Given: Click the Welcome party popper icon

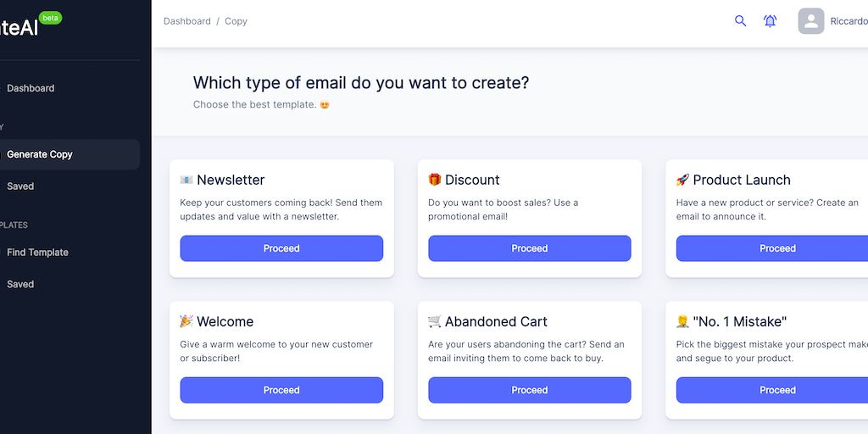Looking at the screenshot, I should tap(186, 321).
